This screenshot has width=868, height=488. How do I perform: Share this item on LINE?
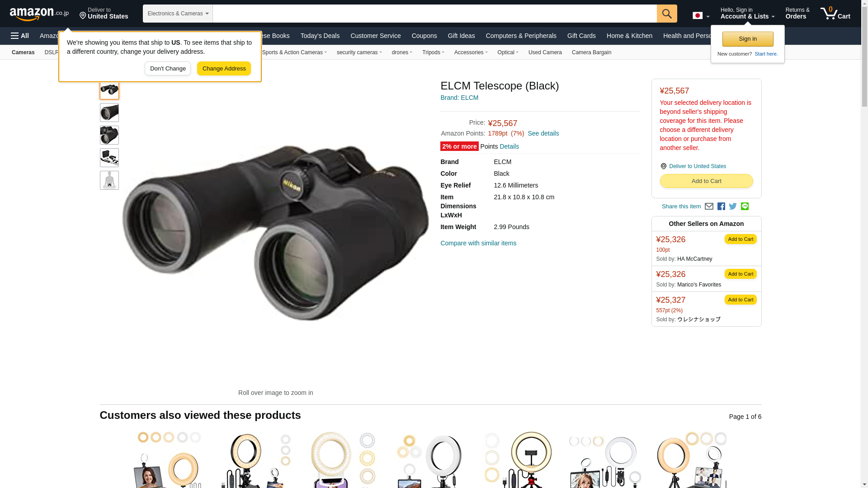click(745, 206)
